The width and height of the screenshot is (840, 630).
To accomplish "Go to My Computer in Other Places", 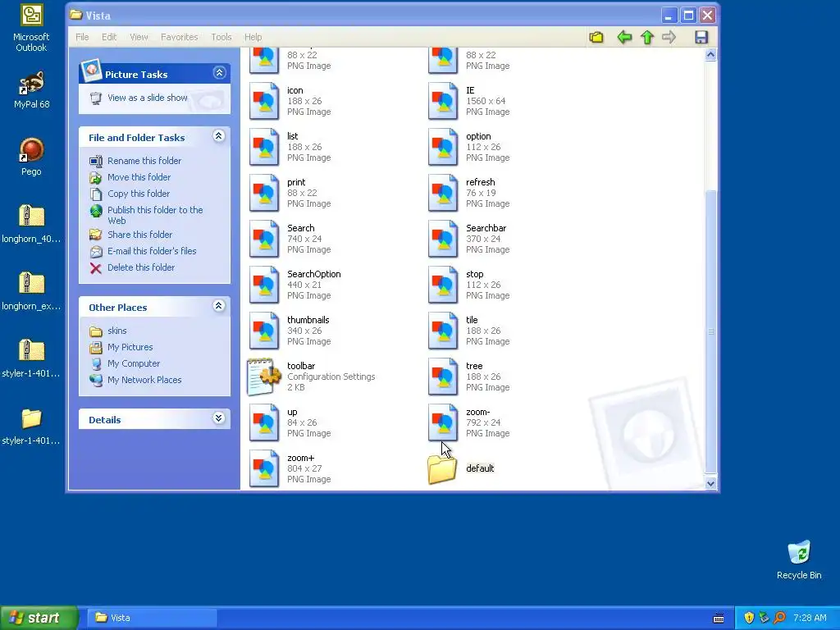I will [125, 363].
